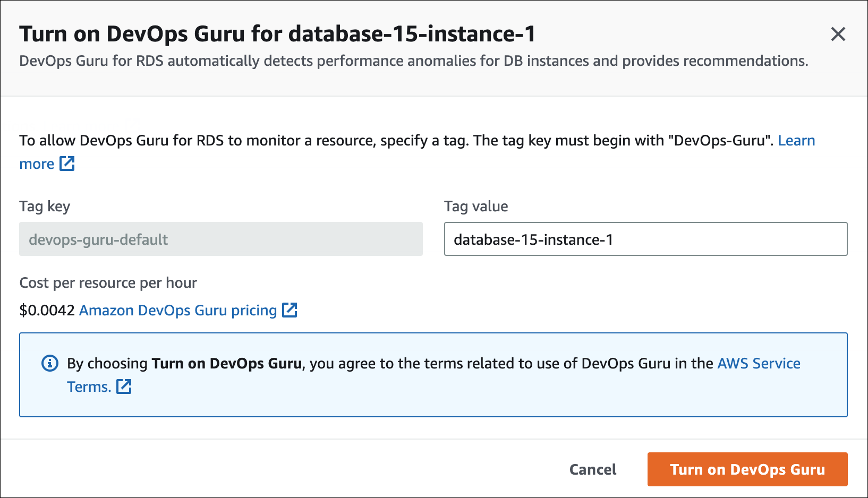The width and height of the screenshot is (868, 498).
Task: Click inside the database-15-instance-1 text box
Action: pyautogui.click(x=645, y=239)
